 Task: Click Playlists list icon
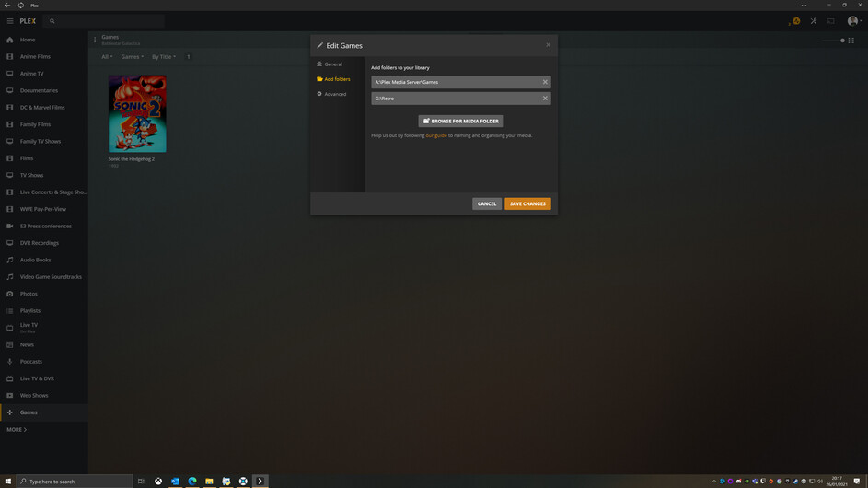[10, 310]
